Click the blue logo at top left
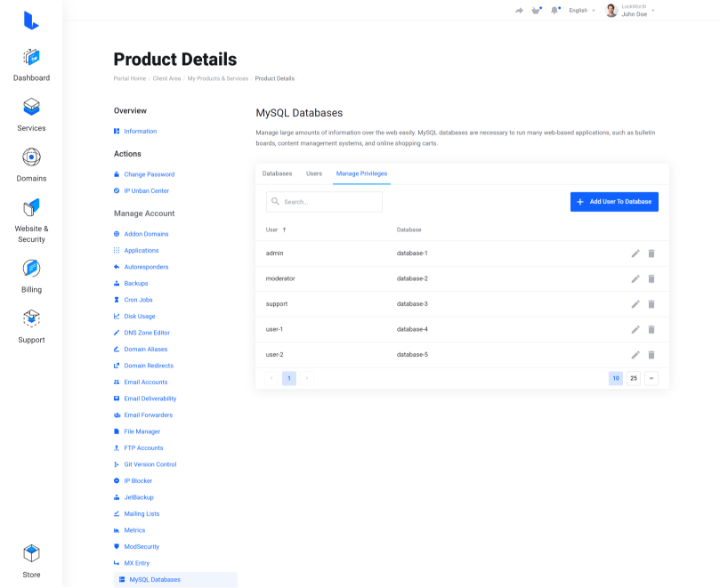 (31, 20)
